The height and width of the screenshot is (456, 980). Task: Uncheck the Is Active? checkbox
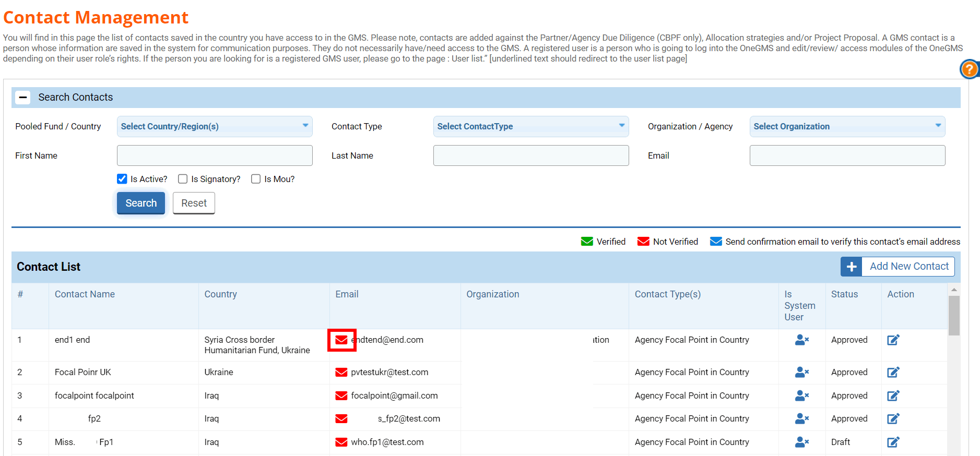(x=122, y=179)
